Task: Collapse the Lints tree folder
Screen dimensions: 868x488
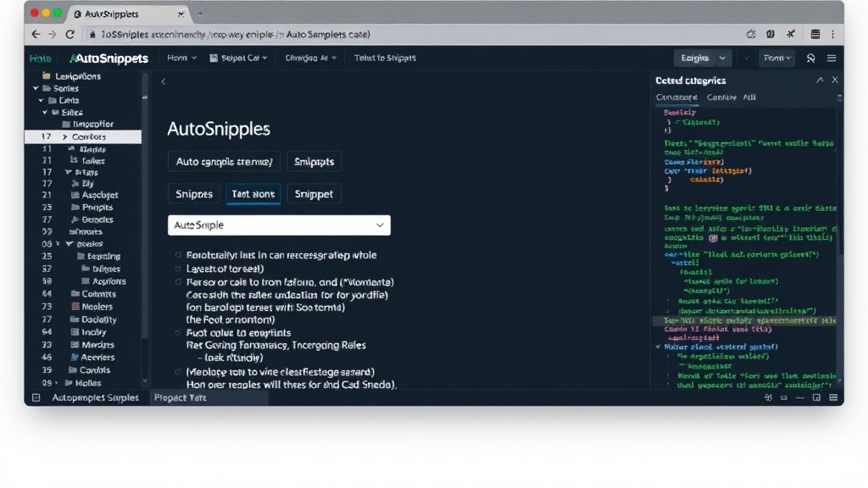Action: (41, 100)
